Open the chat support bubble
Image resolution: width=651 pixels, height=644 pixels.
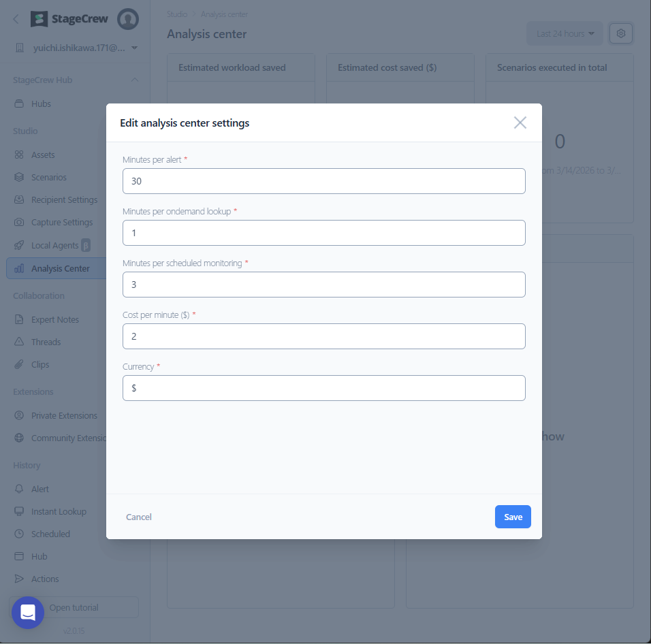point(28,613)
